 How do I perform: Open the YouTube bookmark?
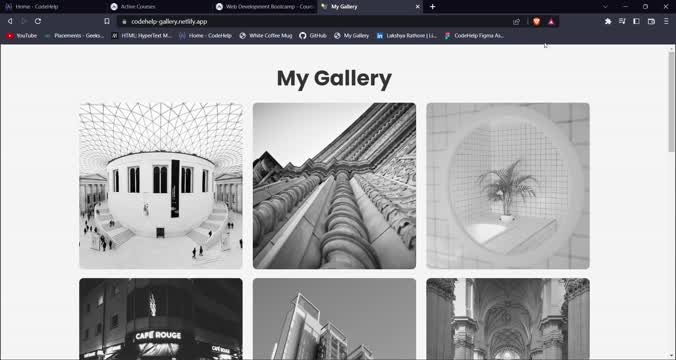(22, 36)
